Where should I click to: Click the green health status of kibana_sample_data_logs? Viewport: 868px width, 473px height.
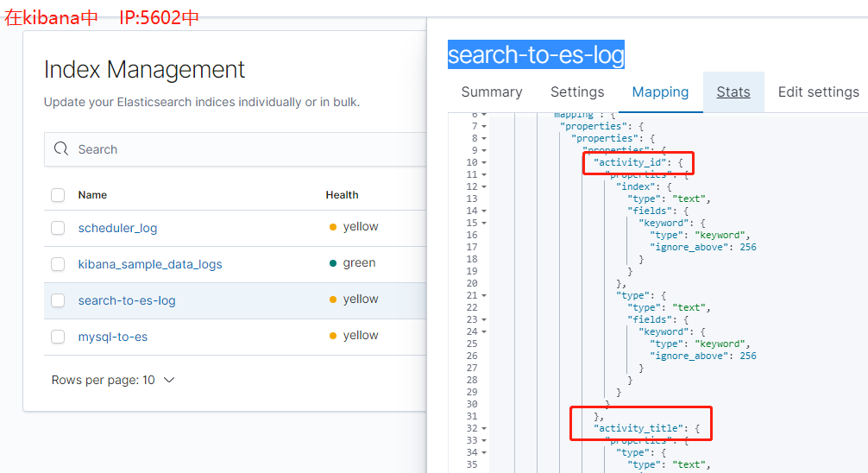point(352,262)
